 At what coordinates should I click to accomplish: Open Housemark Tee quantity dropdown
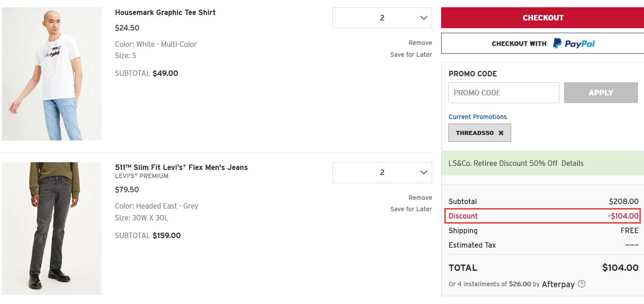click(x=382, y=18)
